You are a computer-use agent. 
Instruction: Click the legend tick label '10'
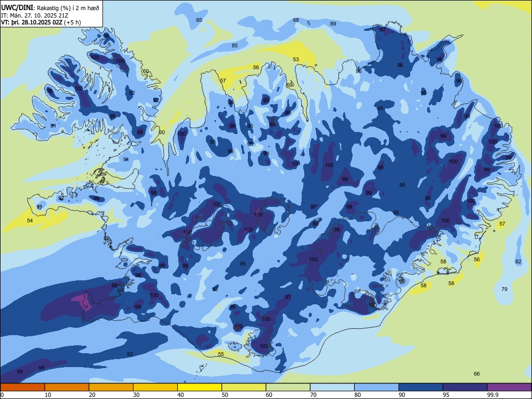(x=48, y=395)
